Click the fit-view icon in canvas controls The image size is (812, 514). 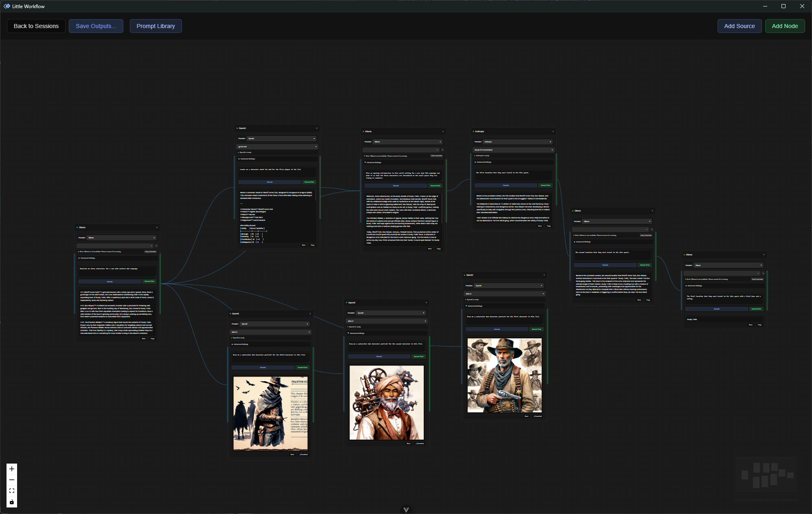pyautogui.click(x=12, y=491)
